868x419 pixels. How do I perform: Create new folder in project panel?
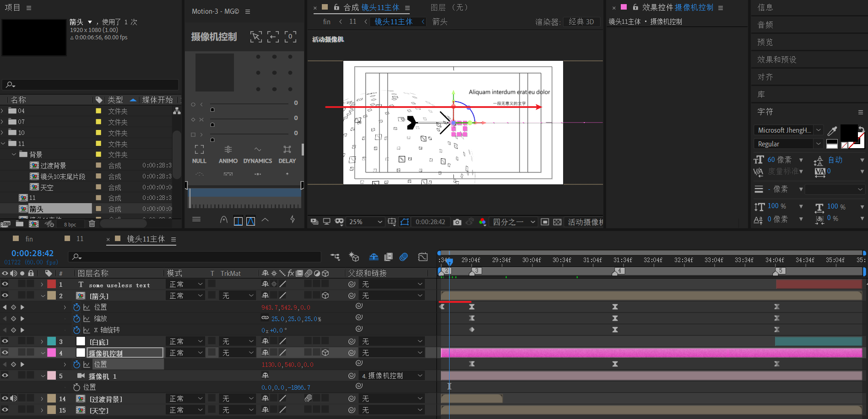(20, 224)
